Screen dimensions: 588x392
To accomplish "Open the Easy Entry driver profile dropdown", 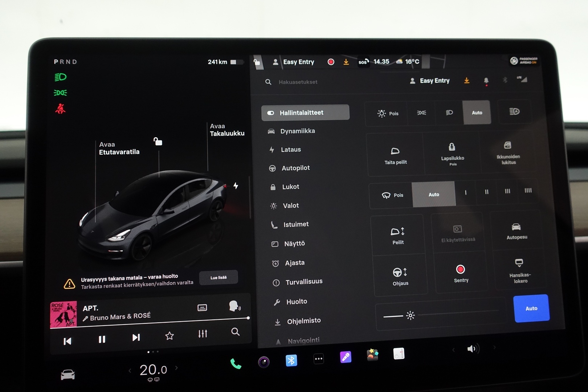I will (x=429, y=81).
